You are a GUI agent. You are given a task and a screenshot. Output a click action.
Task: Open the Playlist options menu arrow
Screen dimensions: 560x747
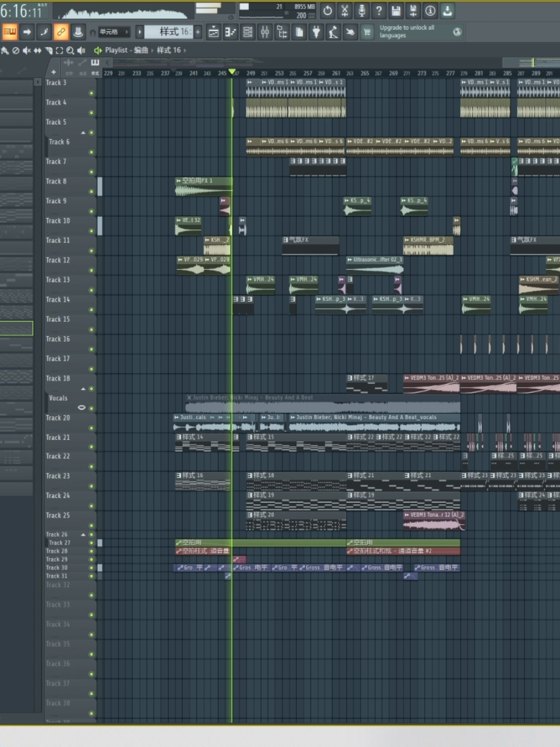pyautogui.click(x=98, y=51)
